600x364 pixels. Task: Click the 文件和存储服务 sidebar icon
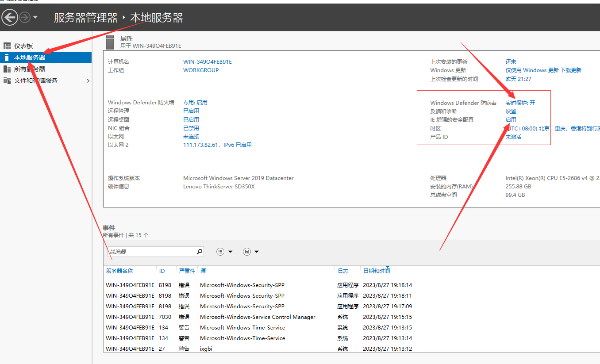[7, 80]
